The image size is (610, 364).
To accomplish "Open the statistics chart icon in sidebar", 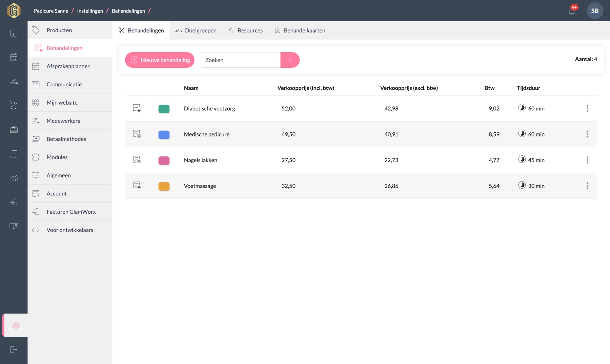I will click(x=14, y=178).
